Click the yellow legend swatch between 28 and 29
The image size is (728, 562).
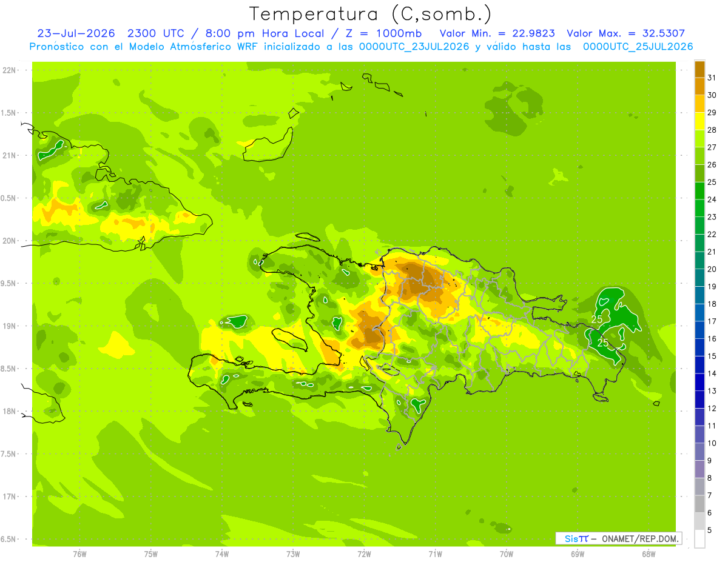click(x=699, y=121)
